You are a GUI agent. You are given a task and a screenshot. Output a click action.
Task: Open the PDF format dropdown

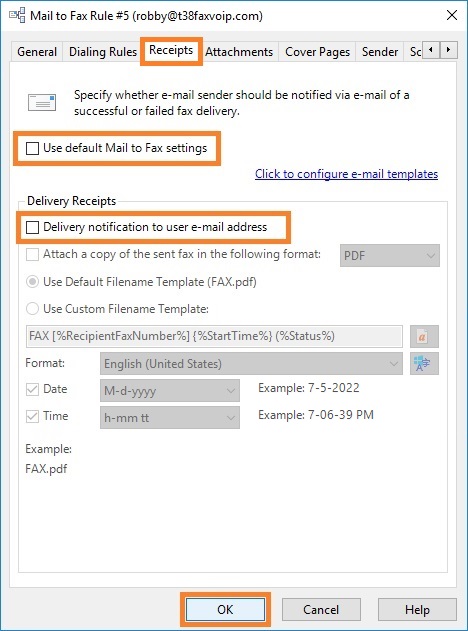390,256
